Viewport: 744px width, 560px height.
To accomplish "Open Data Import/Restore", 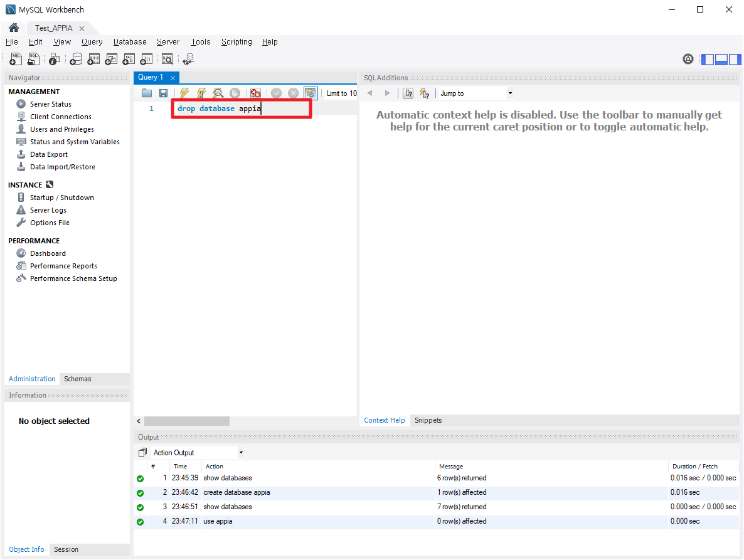I will click(63, 167).
